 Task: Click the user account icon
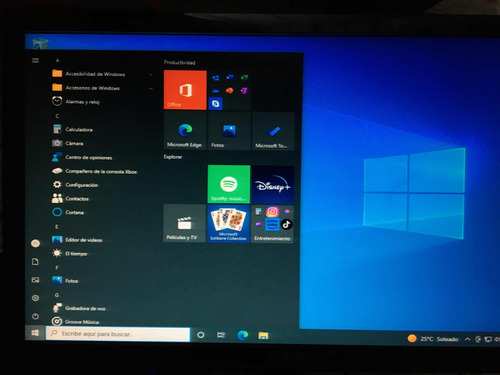(x=35, y=243)
